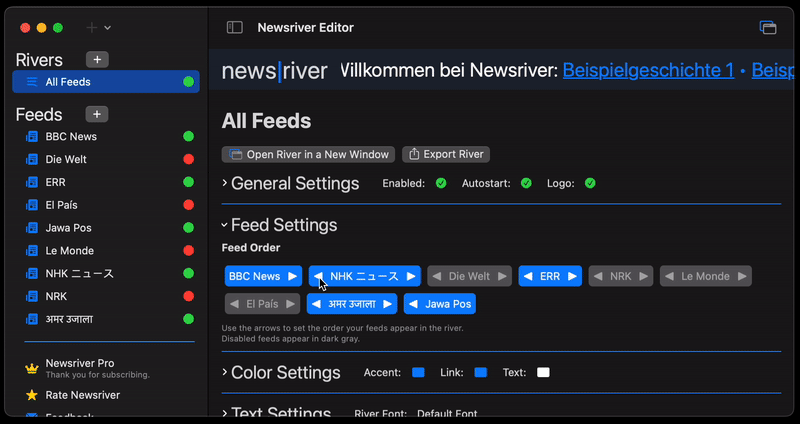800x424 pixels.
Task: Expand Color Settings section
Action: point(224,372)
